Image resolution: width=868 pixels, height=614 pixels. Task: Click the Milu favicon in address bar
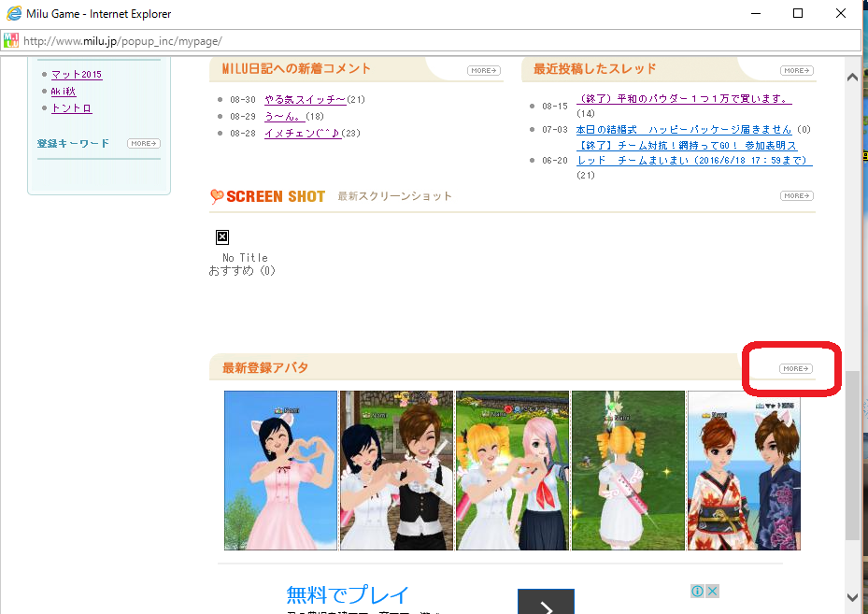tap(10, 40)
